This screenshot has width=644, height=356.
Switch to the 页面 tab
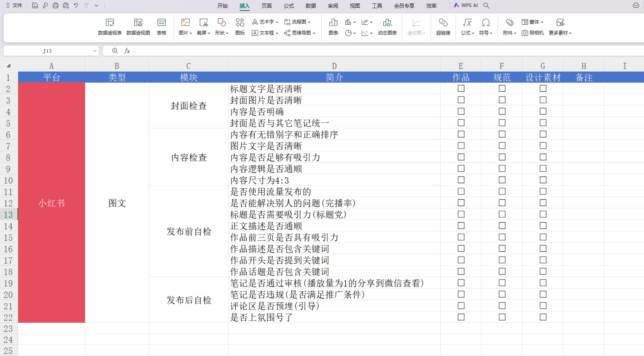(266, 6)
